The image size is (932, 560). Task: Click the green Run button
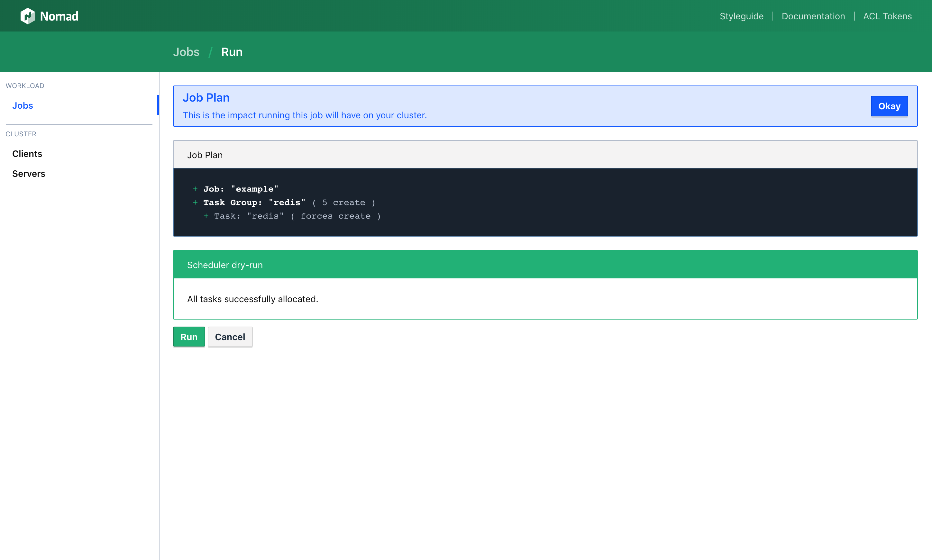[x=189, y=337]
